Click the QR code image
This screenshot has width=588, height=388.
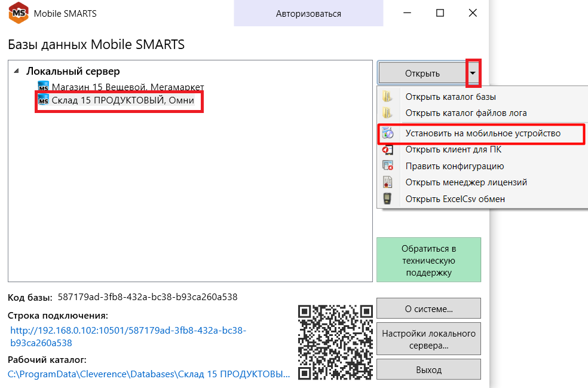[335, 342]
